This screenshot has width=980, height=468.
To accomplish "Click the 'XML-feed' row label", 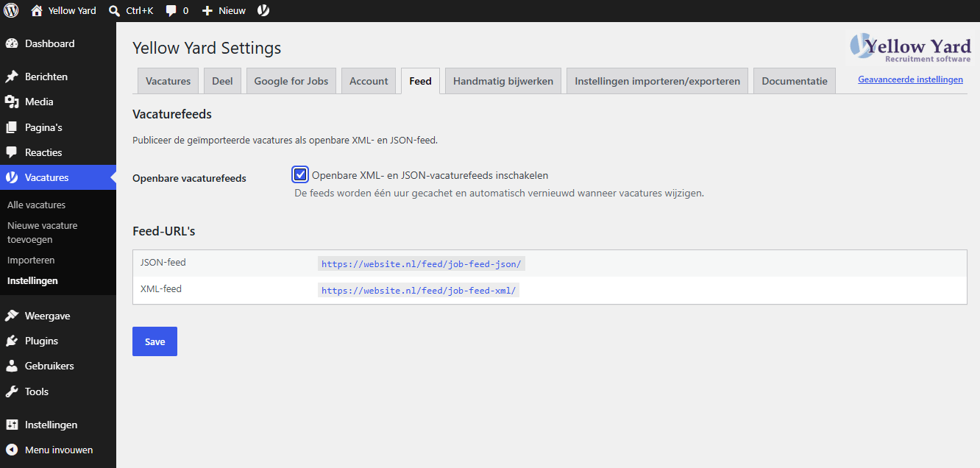I will tap(161, 288).
